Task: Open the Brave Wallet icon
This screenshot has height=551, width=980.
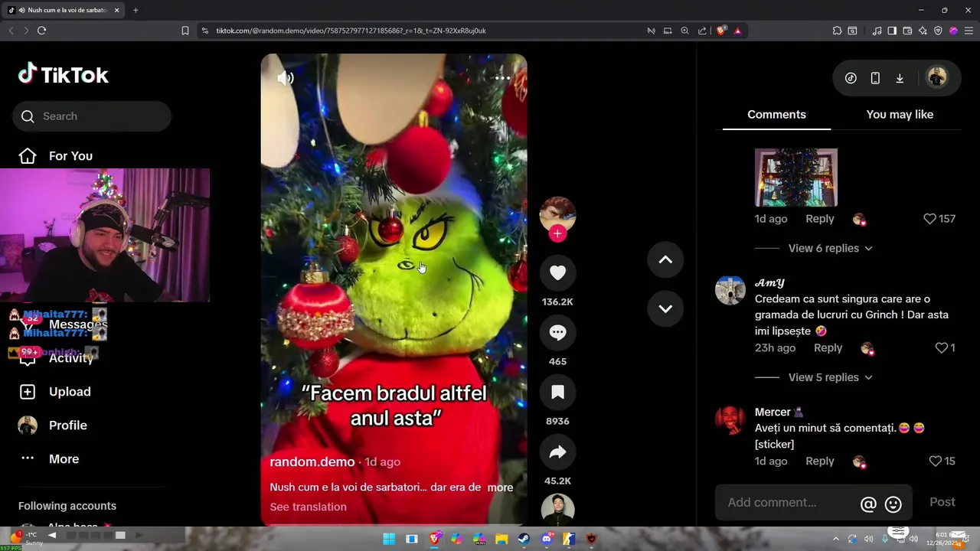Action: tap(907, 31)
